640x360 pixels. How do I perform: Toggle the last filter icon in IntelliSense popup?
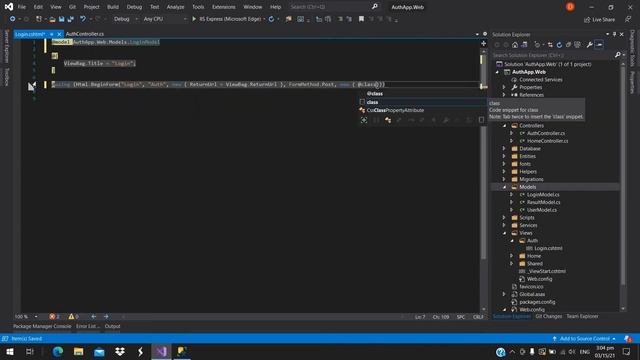[481, 120]
